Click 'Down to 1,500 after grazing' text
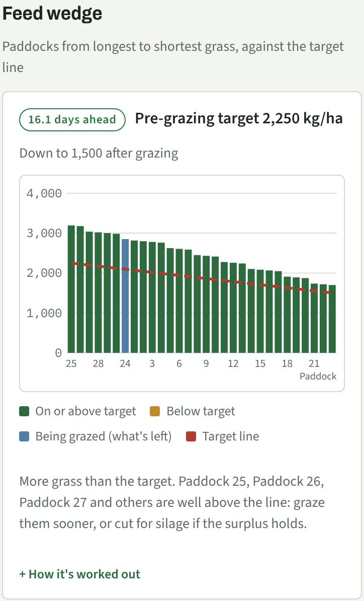The image size is (364, 601). click(x=99, y=154)
